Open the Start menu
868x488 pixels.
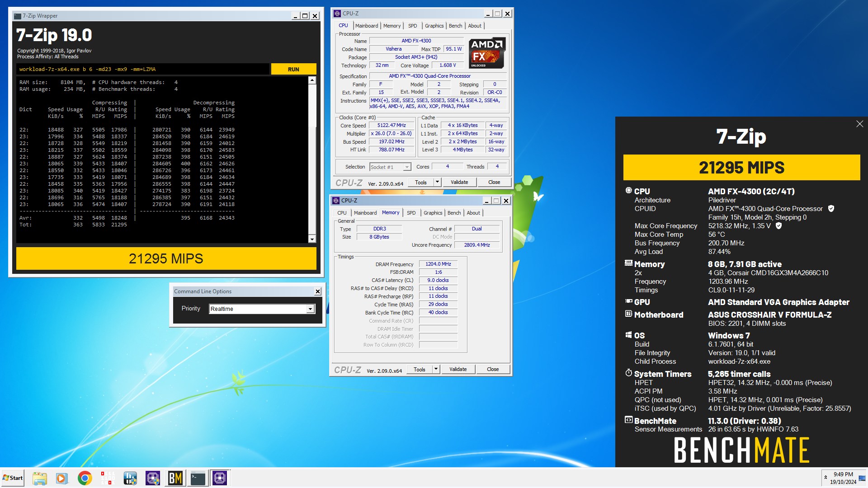13,478
